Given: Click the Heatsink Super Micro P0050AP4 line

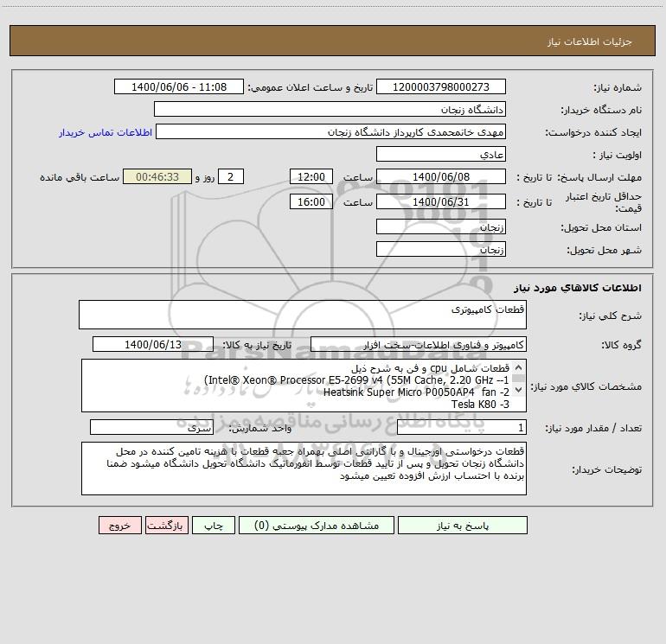Looking at the screenshot, I should (x=416, y=392).
